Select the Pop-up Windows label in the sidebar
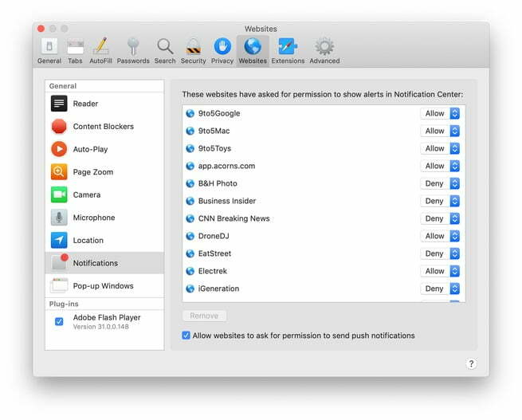522x420 pixels. pos(103,286)
